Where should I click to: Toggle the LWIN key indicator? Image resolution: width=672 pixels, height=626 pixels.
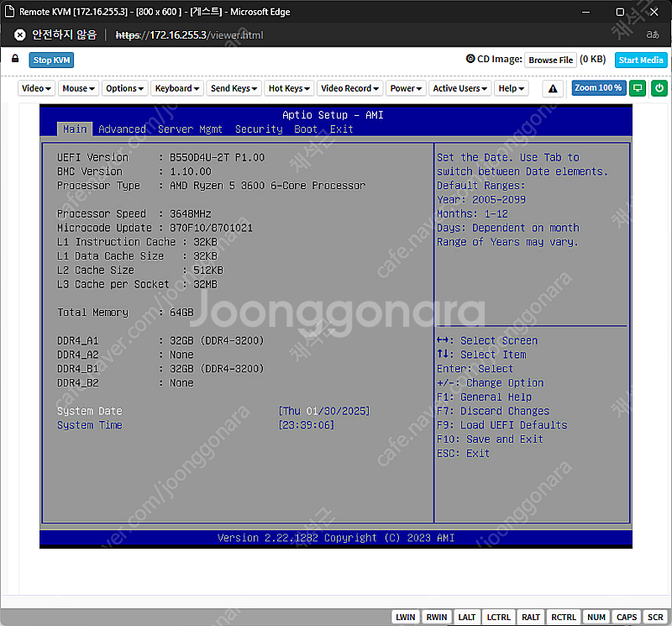[405, 617]
